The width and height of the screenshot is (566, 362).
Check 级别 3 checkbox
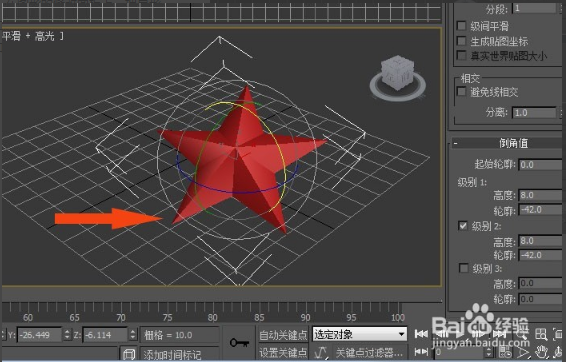463,268
